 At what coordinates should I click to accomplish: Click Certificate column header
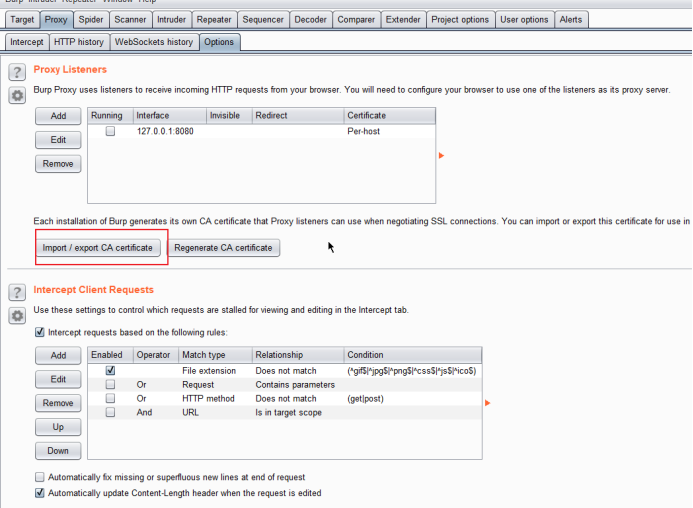[390, 115]
